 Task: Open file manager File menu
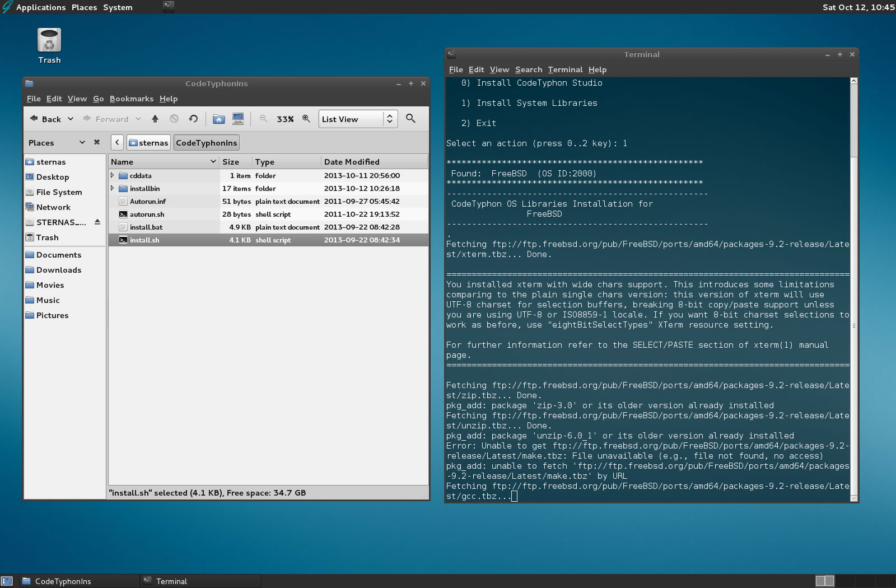point(34,99)
